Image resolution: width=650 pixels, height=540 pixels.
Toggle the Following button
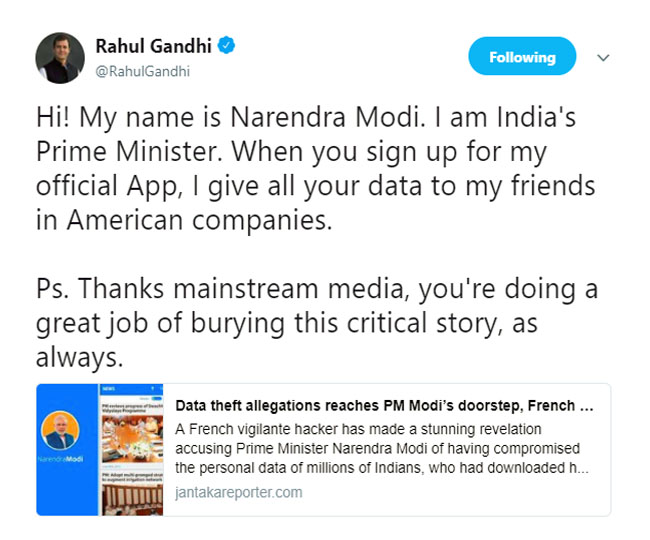click(x=522, y=58)
